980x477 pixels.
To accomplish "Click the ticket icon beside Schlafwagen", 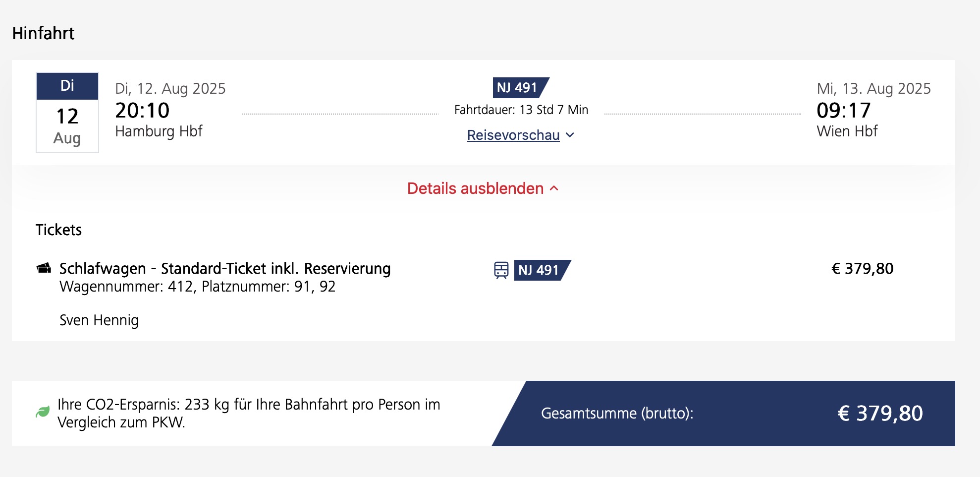I will pos(44,268).
